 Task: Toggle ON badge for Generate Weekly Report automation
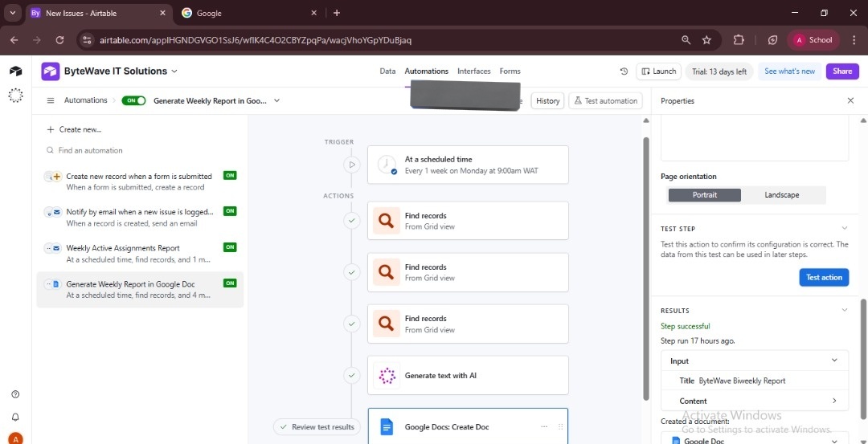pyautogui.click(x=230, y=283)
